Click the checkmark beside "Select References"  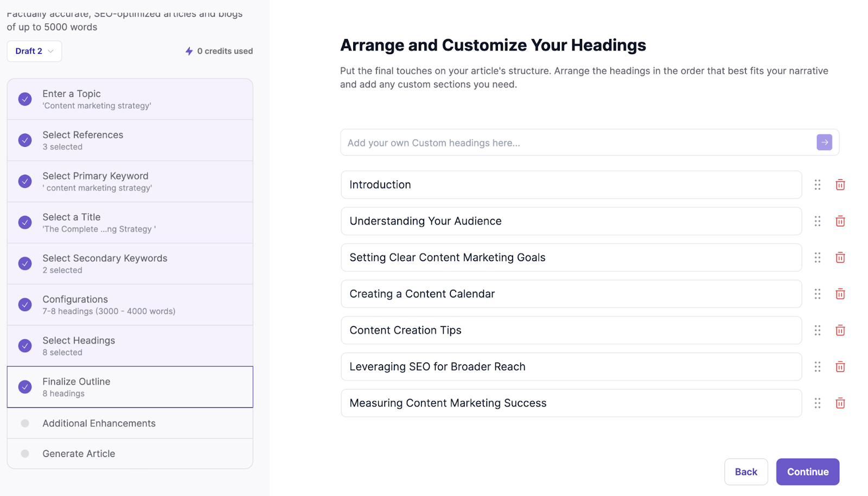point(24,140)
